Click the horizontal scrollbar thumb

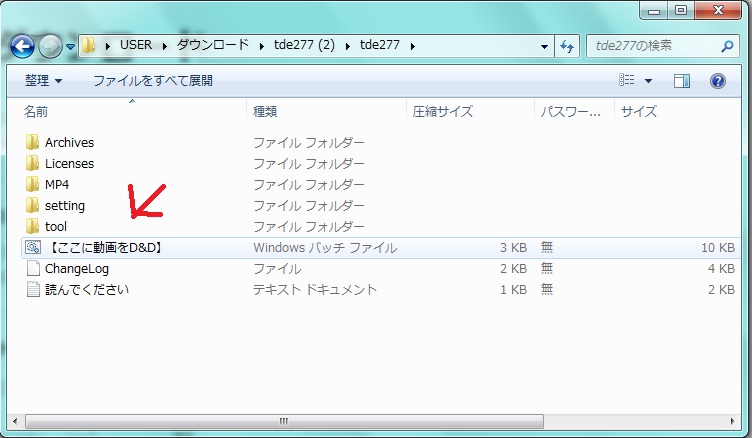(284, 421)
